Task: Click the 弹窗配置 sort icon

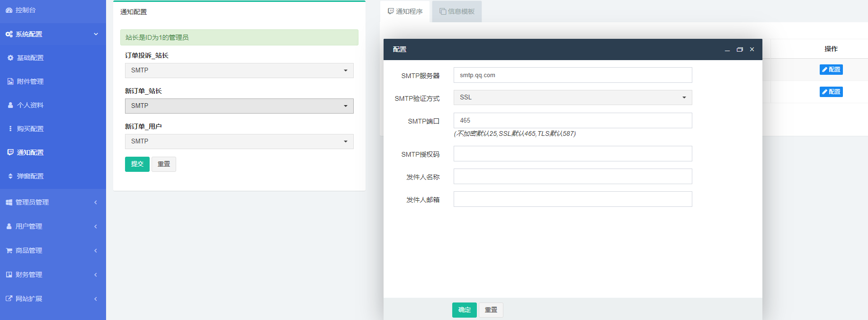Action: pos(10,176)
